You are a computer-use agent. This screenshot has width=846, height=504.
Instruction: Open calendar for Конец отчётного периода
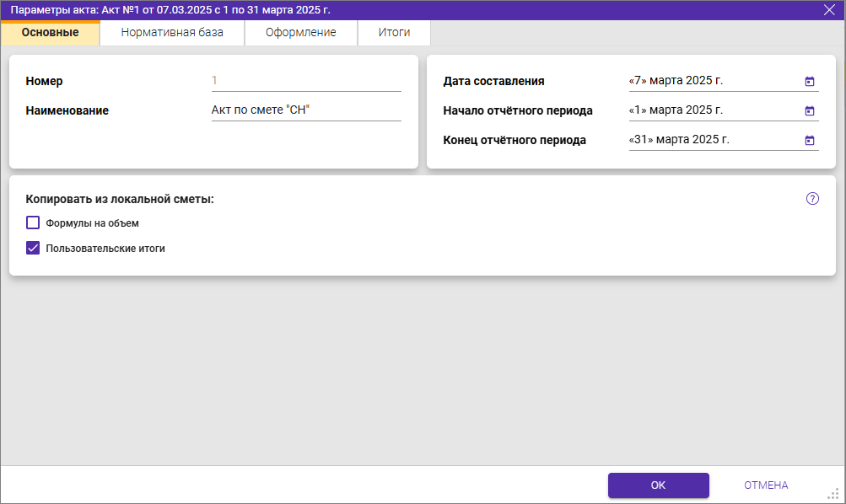(x=809, y=141)
